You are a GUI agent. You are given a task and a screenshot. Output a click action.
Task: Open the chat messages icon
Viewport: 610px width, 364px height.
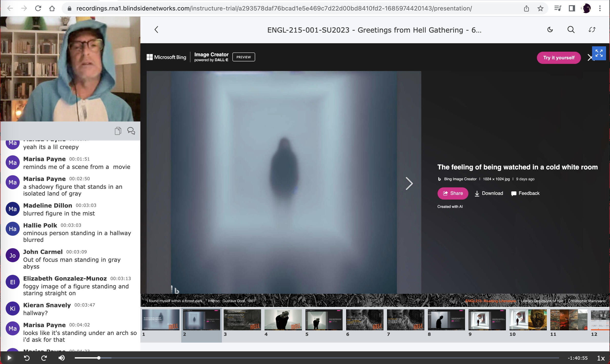tap(131, 131)
